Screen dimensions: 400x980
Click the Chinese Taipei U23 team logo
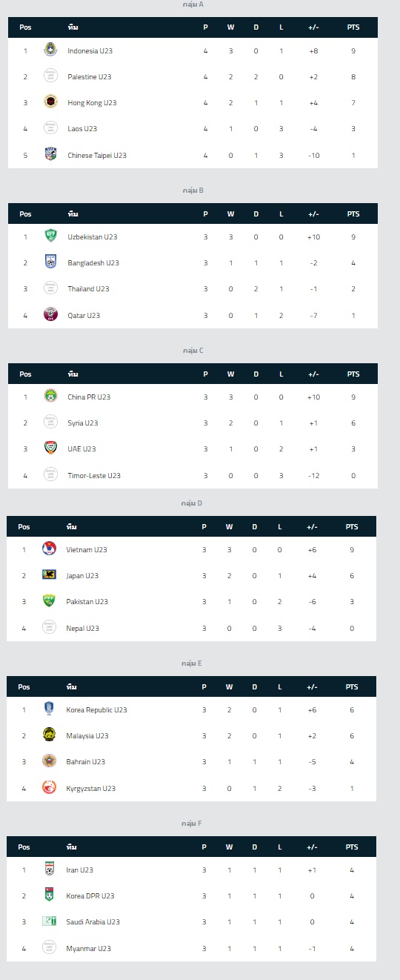click(50, 155)
